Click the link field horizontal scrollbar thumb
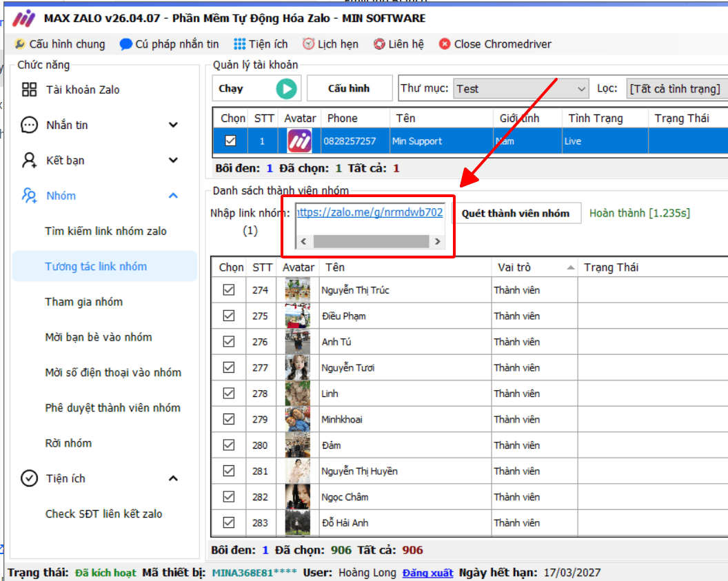The height and width of the screenshot is (581, 728). tap(371, 241)
